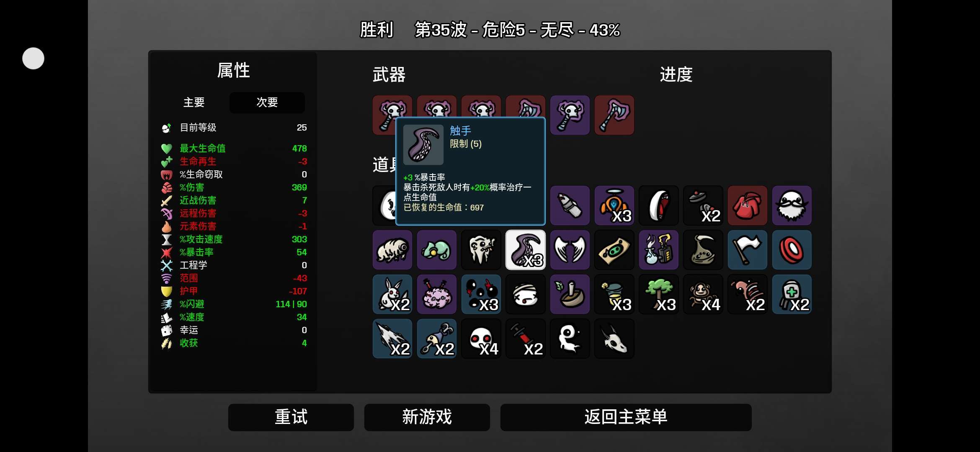The image size is (980, 452).
Task: Click 返回主菜单 to return to menu
Action: [x=626, y=417]
